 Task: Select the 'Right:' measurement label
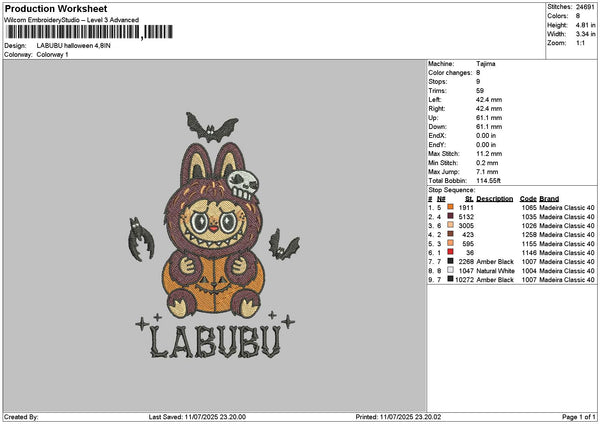[x=437, y=109]
